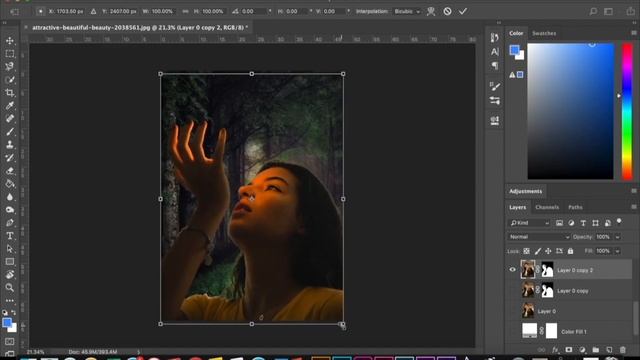
Task: Hide the Layer 0 copy 2 layer
Action: click(x=513, y=269)
